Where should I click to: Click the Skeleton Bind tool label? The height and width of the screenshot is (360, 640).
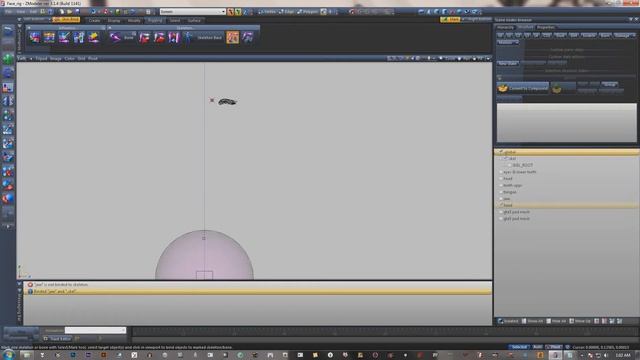click(x=209, y=38)
